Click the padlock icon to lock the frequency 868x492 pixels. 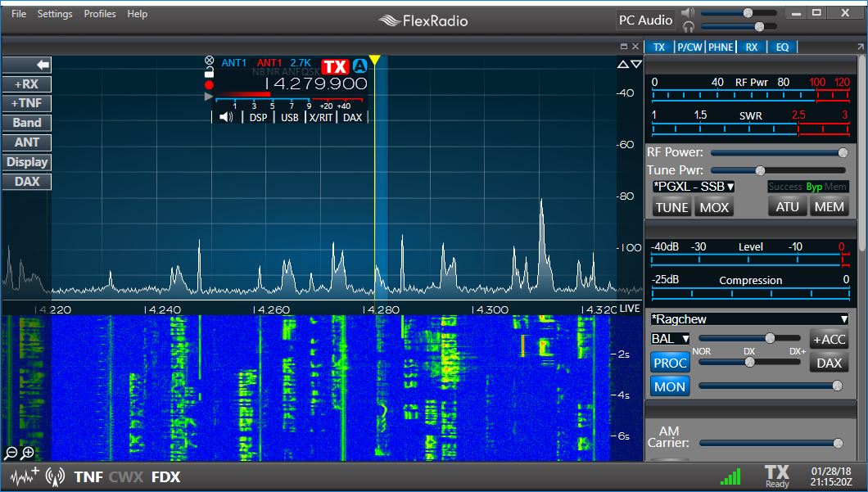pos(209,70)
